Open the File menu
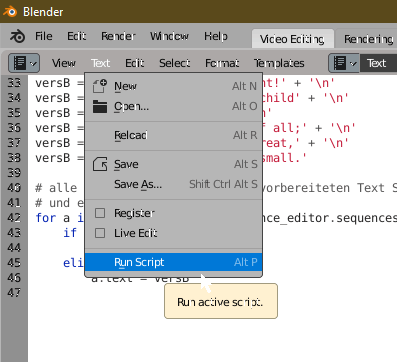This screenshot has height=362, width=397. (x=44, y=36)
